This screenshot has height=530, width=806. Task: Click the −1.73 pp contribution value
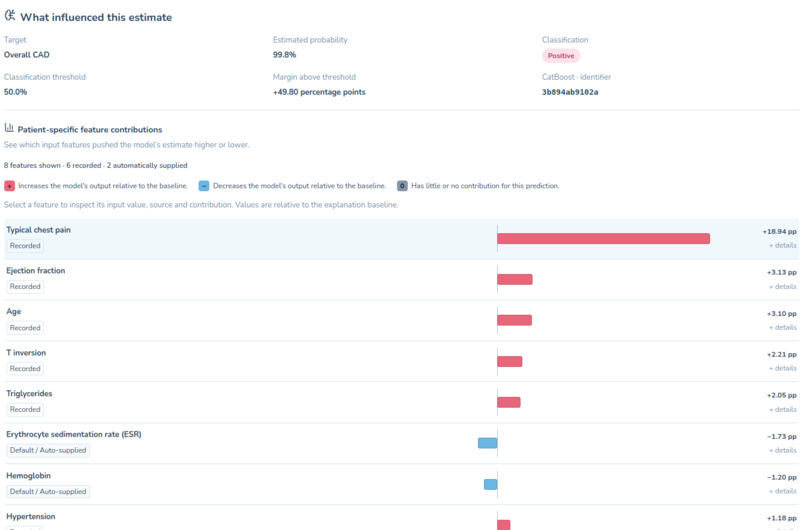click(781, 436)
